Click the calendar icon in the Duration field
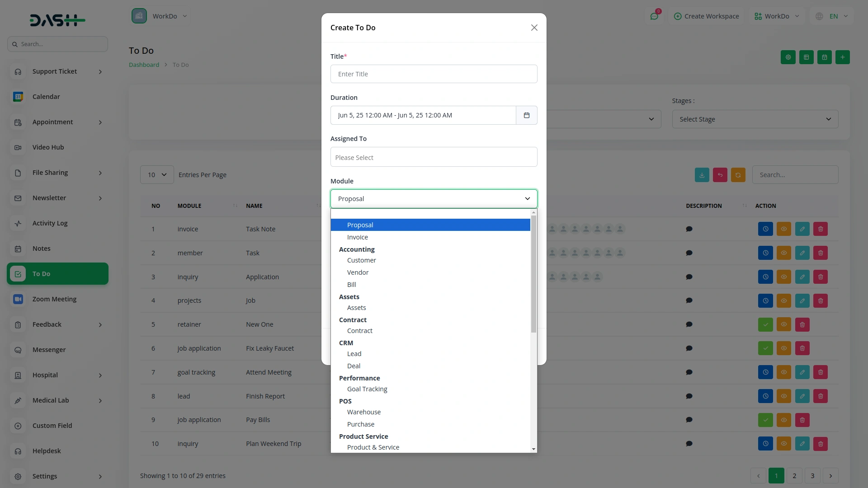 (x=526, y=115)
